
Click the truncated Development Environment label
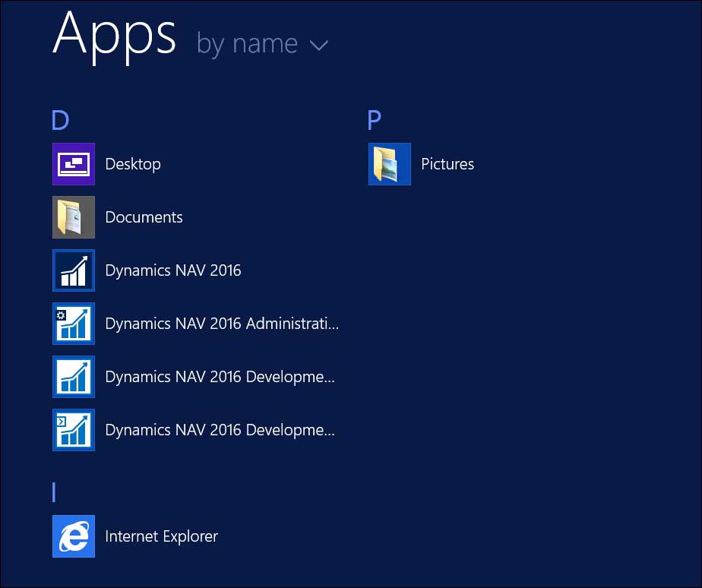click(x=220, y=376)
